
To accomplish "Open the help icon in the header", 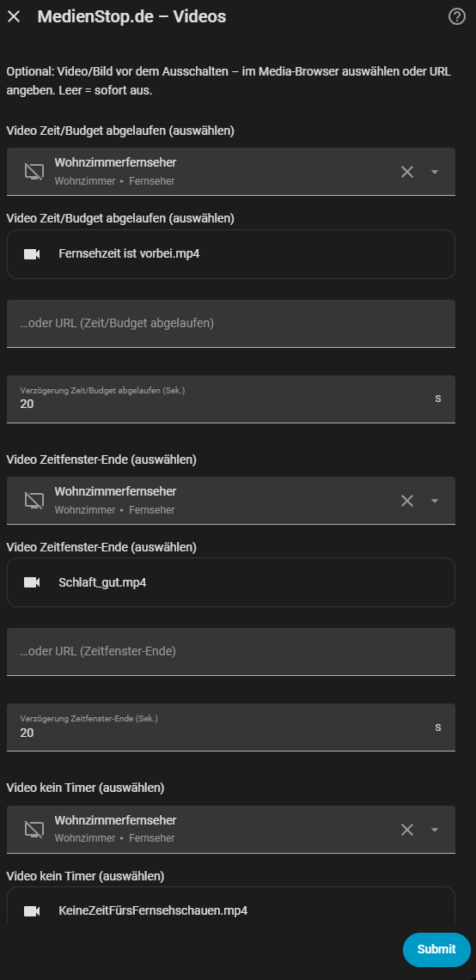I will click(457, 17).
